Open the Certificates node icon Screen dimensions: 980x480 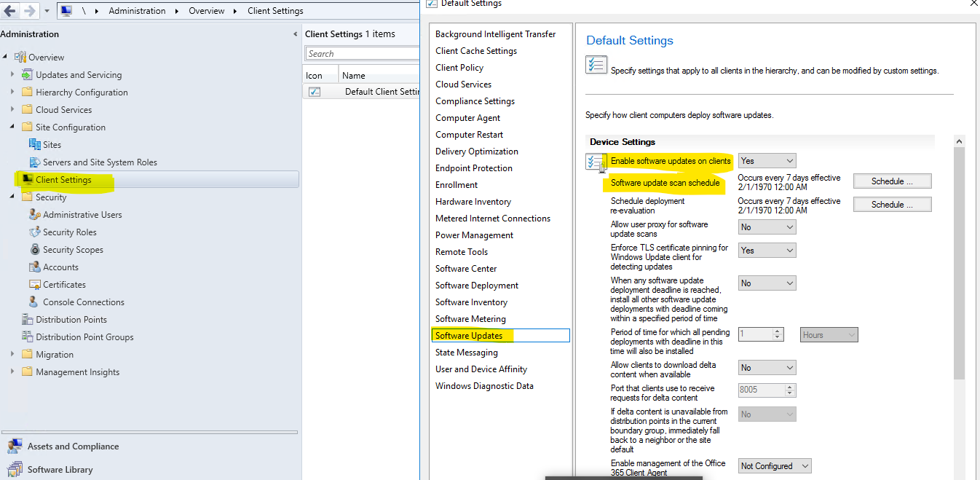pos(35,284)
